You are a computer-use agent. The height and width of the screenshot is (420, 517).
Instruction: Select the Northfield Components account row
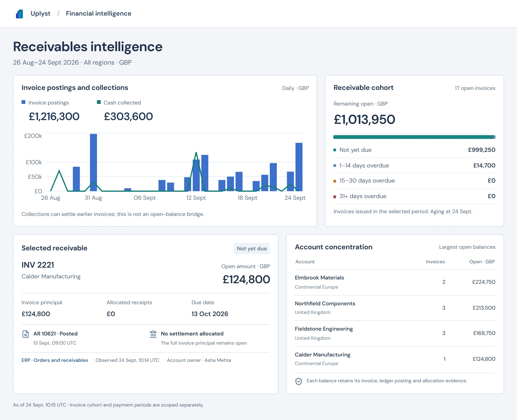(x=395, y=308)
